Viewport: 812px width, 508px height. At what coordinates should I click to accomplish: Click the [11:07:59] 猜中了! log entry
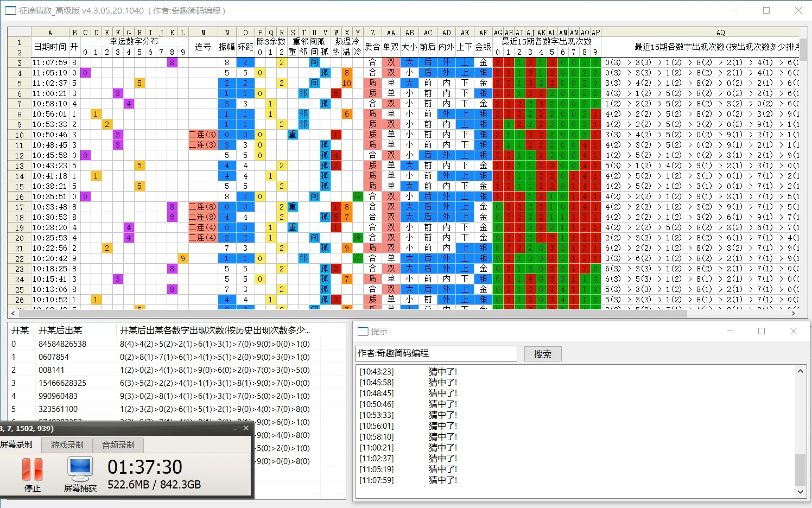pos(408,480)
